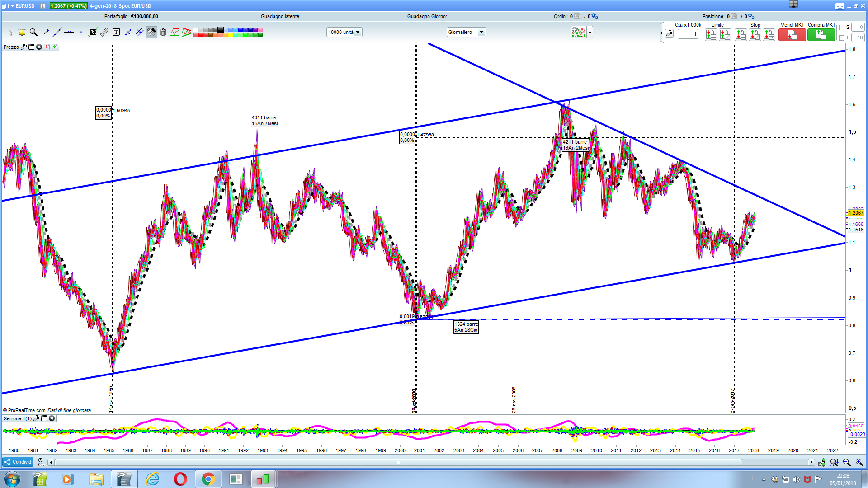Open the indicator on chart tool
The height and width of the screenshot is (488, 868).
point(93,32)
